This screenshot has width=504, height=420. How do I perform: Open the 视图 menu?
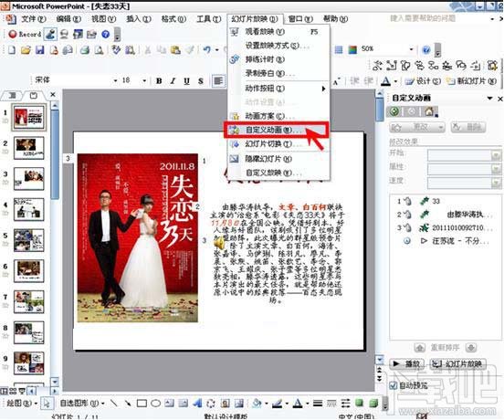click(x=103, y=19)
